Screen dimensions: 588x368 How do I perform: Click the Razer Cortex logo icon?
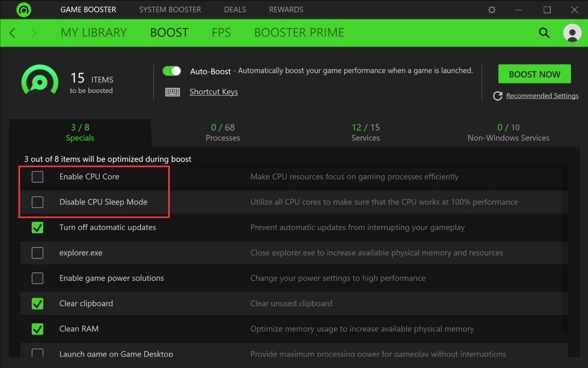pyautogui.click(x=24, y=10)
